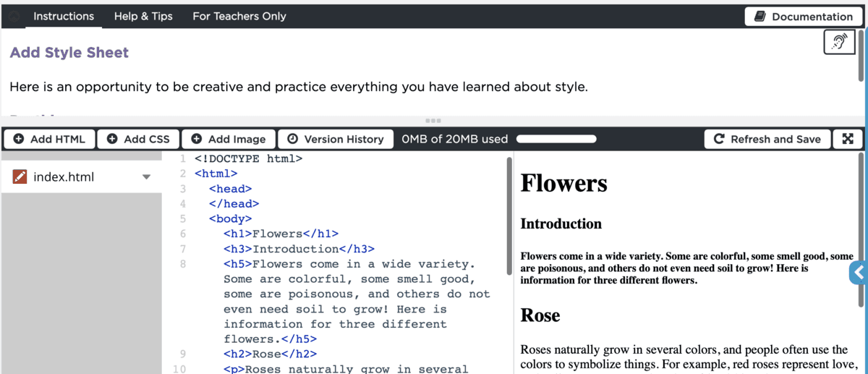This screenshot has width=868, height=374.
Task: Switch to Help & Tips tab
Action: 143,16
